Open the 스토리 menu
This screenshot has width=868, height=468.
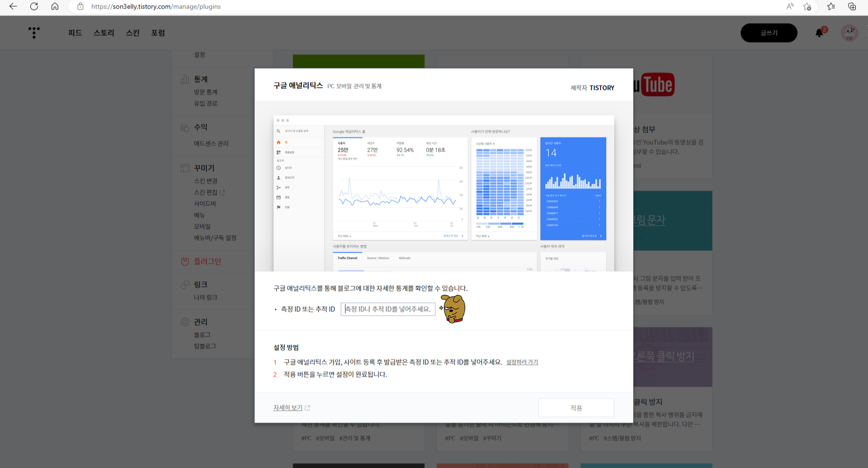tap(104, 33)
